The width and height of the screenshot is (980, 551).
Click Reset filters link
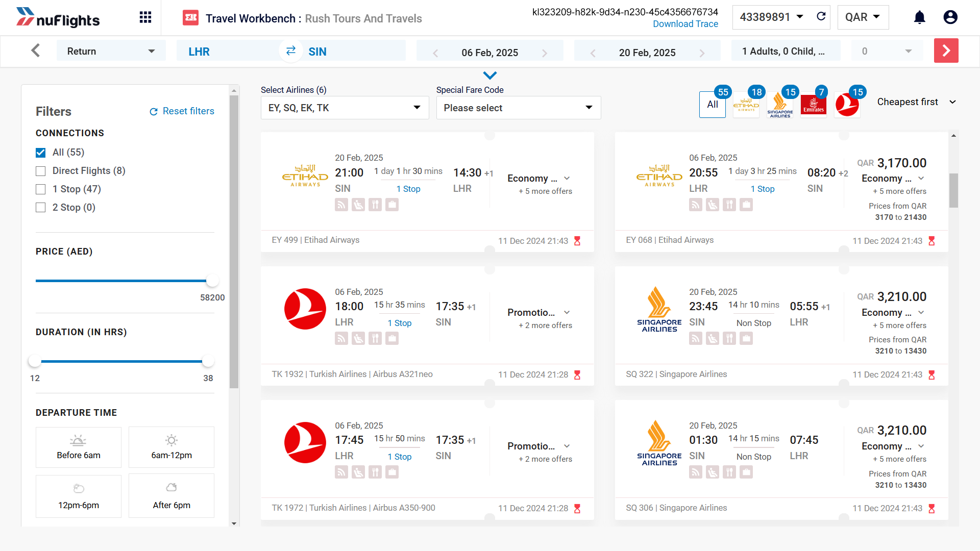coord(188,111)
